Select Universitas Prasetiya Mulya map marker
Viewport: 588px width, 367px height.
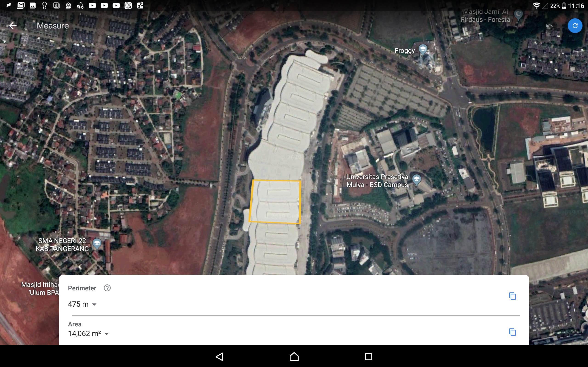coord(416,180)
